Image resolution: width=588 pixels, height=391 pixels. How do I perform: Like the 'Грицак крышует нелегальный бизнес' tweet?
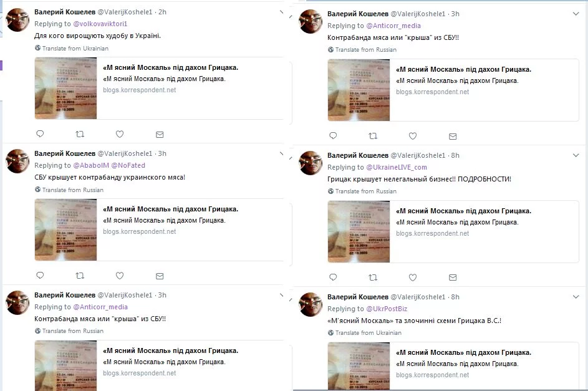413,278
